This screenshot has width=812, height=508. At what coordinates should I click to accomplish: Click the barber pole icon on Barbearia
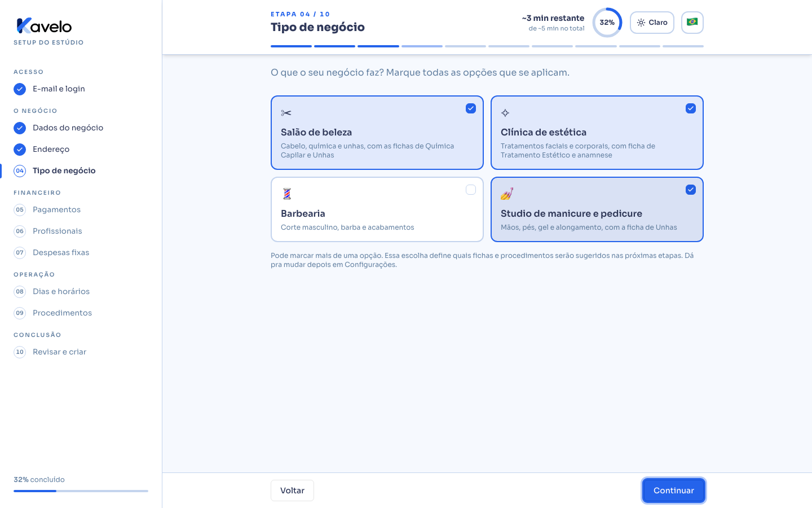(287, 194)
